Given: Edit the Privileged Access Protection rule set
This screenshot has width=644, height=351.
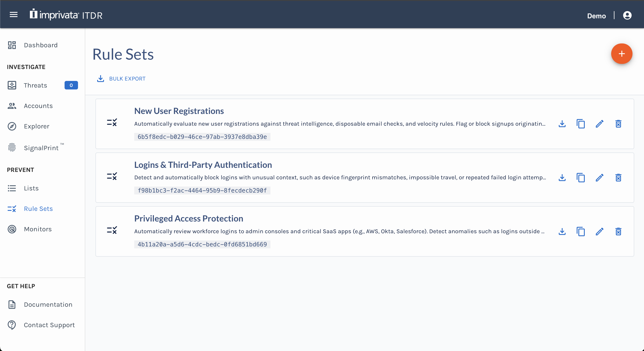Looking at the screenshot, I should coord(599,232).
